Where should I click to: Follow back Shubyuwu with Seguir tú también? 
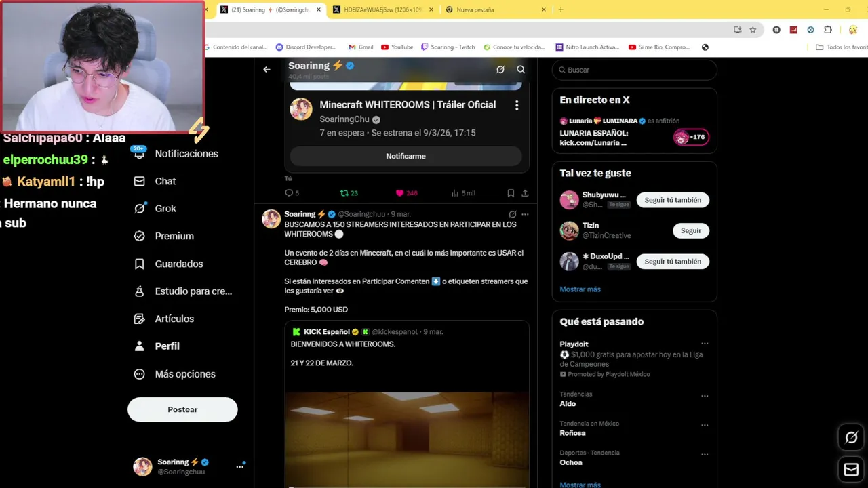coord(673,200)
